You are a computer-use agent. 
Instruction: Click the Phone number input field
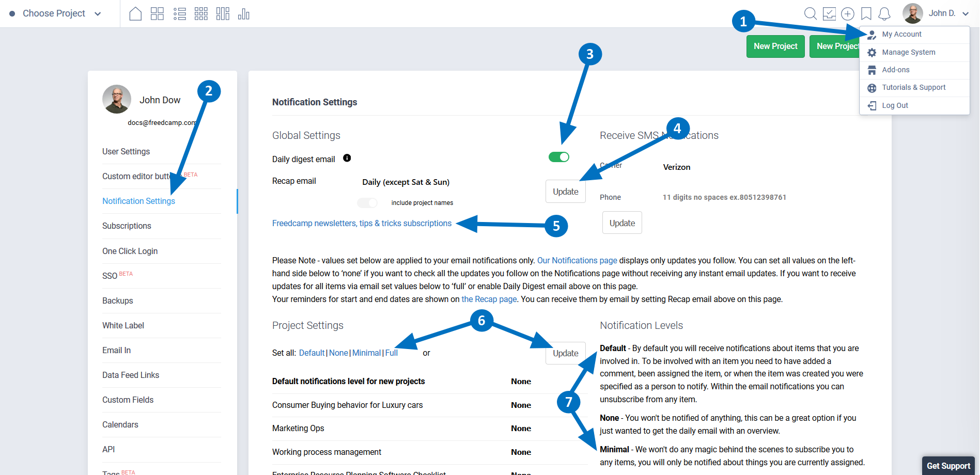724,197
